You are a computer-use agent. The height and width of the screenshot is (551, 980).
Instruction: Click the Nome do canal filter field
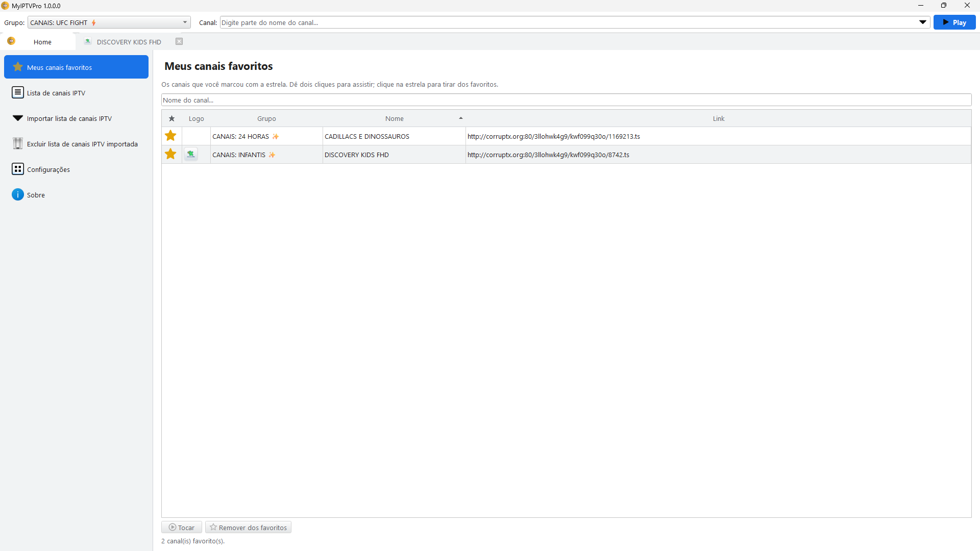[566, 100]
